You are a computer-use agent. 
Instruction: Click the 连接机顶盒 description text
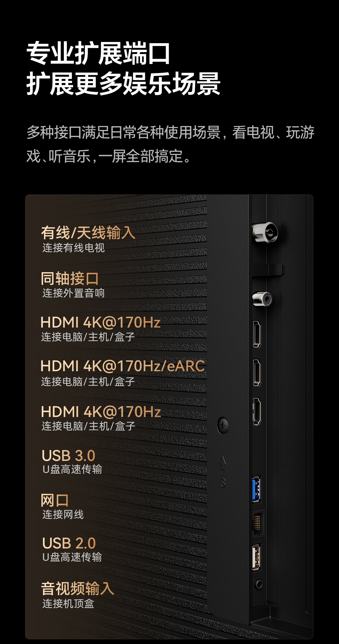click(68, 604)
